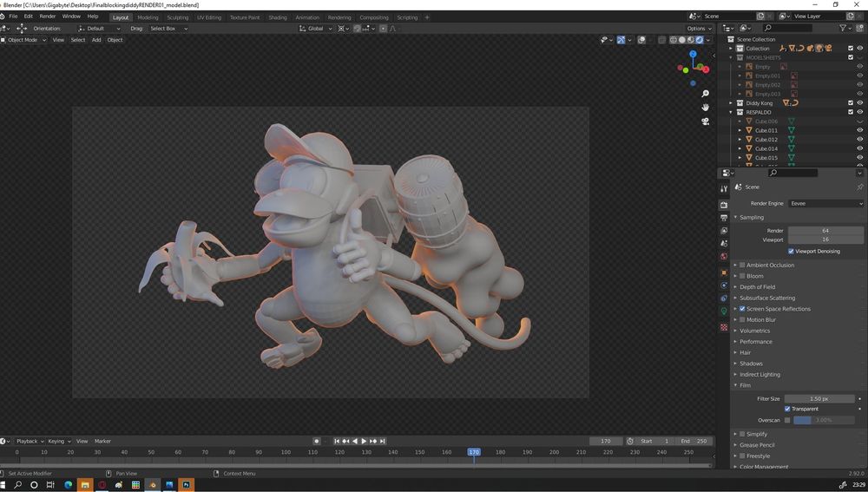The height and width of the screenshot is (492, 868).
Task: Open the Keying popover in timeline
Action: click(59, 441)
